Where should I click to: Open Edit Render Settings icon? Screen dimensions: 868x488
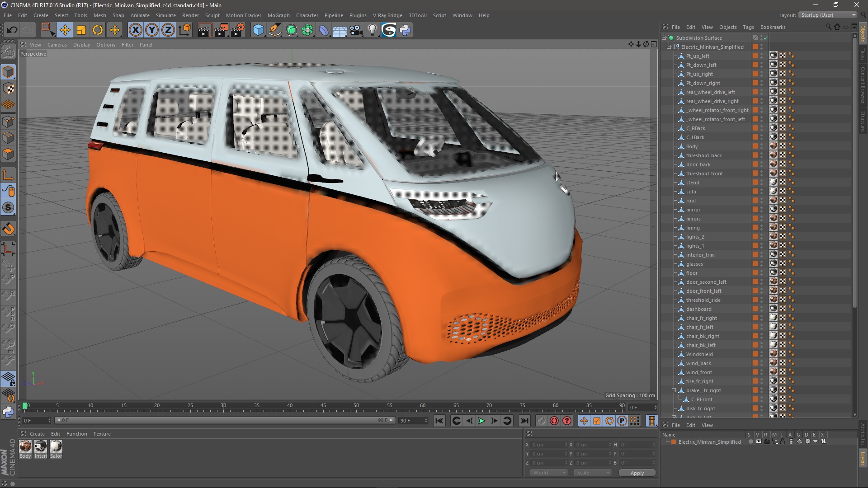237,30
